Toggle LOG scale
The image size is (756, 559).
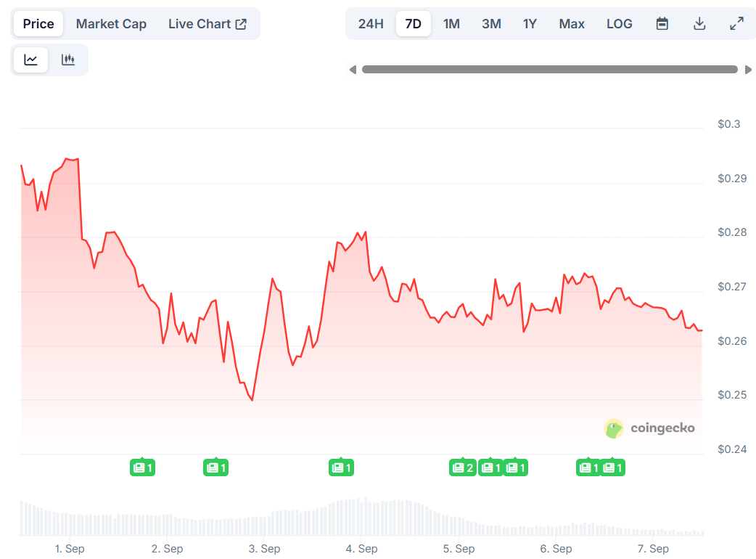click(619, 24)
